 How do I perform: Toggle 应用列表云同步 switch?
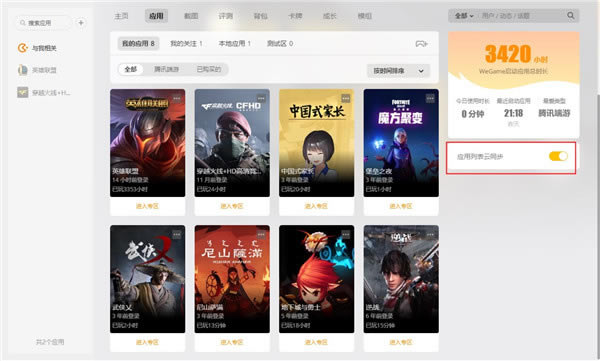coord(558,156)
